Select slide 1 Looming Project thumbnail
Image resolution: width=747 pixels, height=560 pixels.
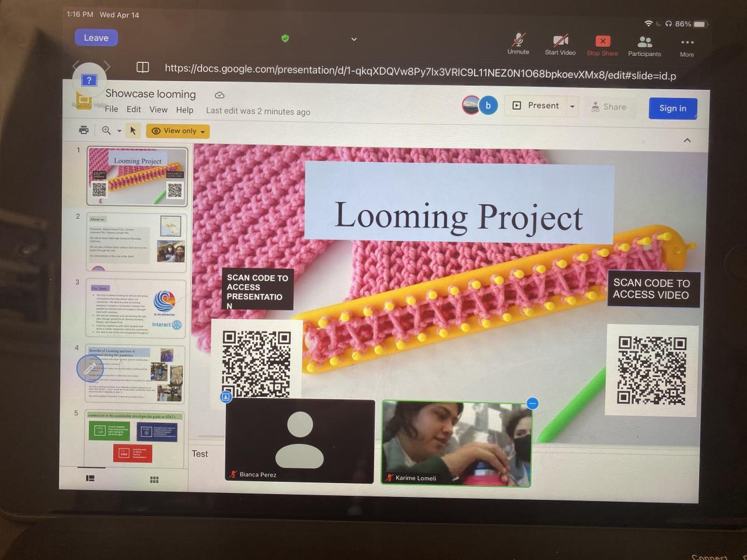(x=137, y=176)
